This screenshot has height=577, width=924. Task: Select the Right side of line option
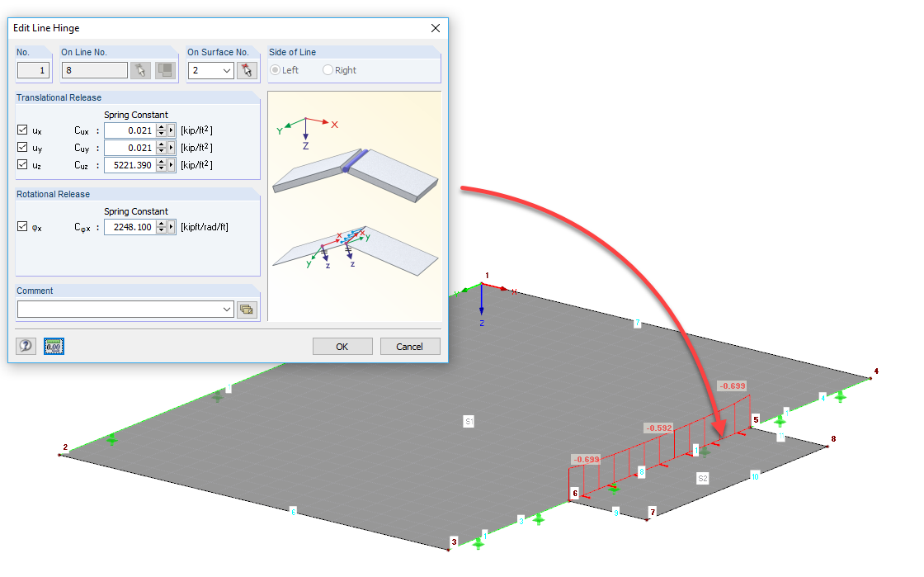328,70
